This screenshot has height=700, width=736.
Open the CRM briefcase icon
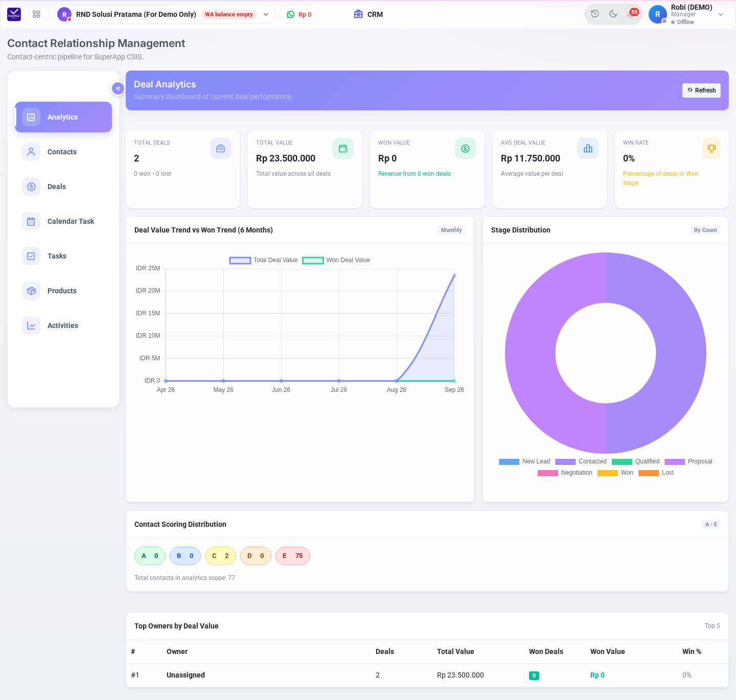tap(358, 14)
